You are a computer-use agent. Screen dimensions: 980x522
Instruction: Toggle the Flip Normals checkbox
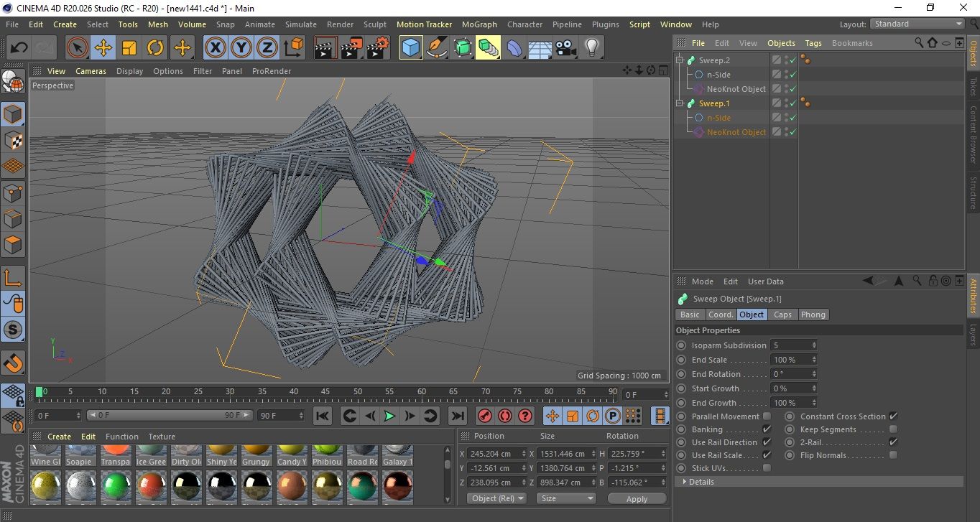(893, 455)
